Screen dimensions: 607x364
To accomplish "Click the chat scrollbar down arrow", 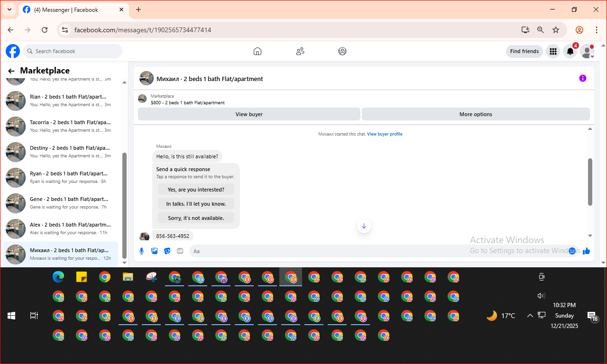I will [590, 236].
